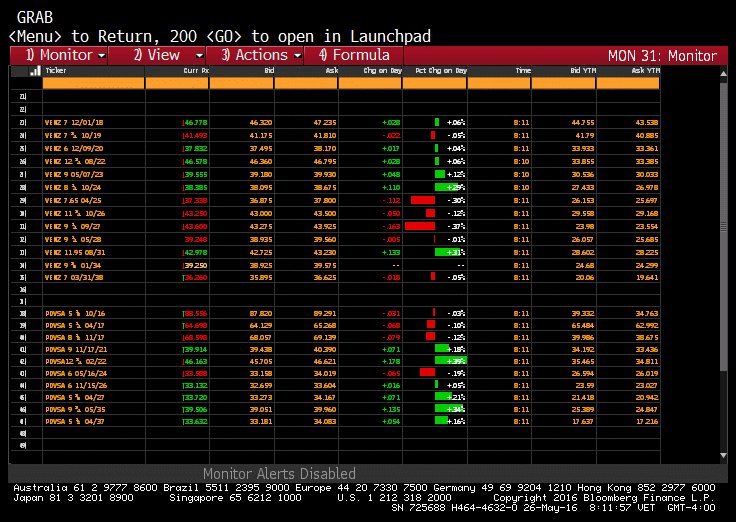Click the ask value 89.291
The image size is (736, 522).
(325, 314)
